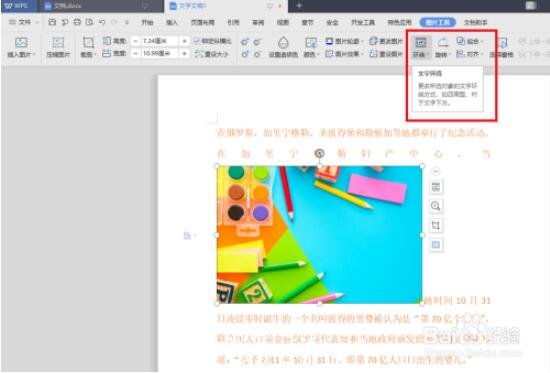Viewport: 550px width, 373px height.
Task: Click the height field showing 7.34厘米
Action: [160, 41]
